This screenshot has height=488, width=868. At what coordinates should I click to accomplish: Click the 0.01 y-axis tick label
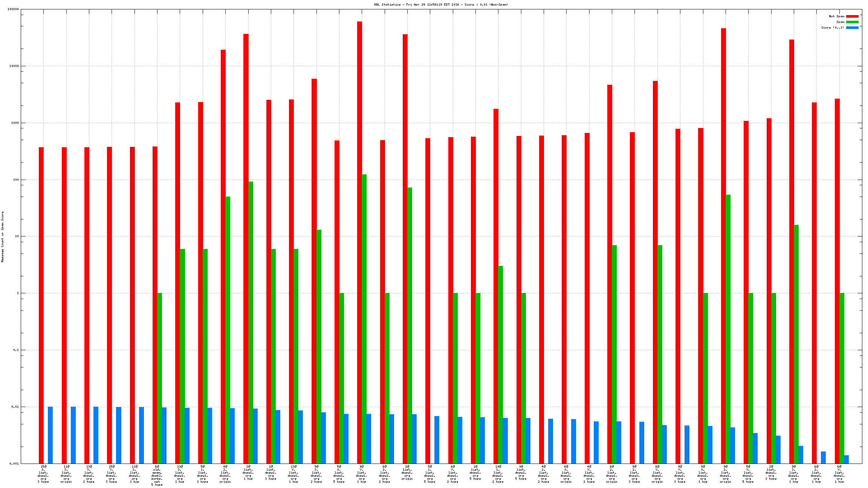click(x=15, y=407)
